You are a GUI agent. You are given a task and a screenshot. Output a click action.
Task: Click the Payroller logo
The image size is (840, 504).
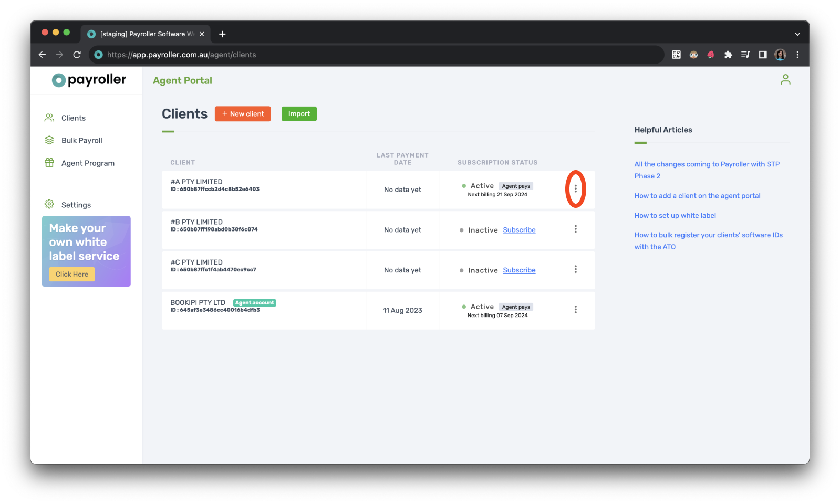click(89, 80)
